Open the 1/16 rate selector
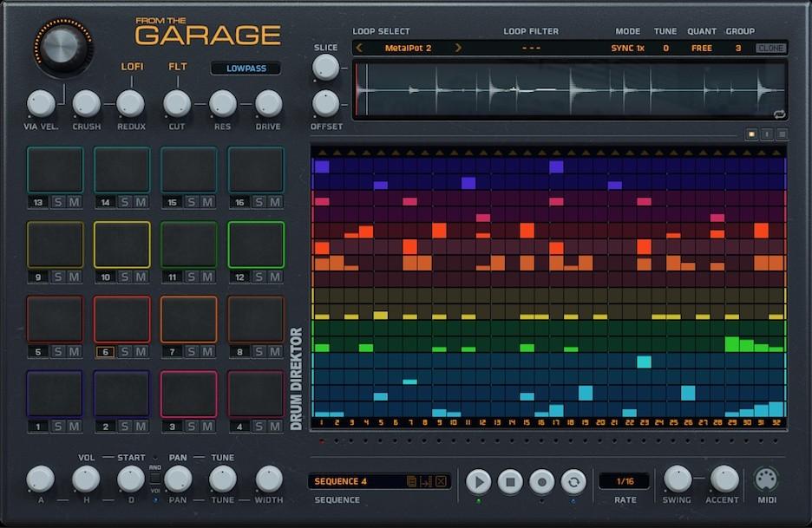Viewport: 812px width, 528px height. click(x=624, y=481)
